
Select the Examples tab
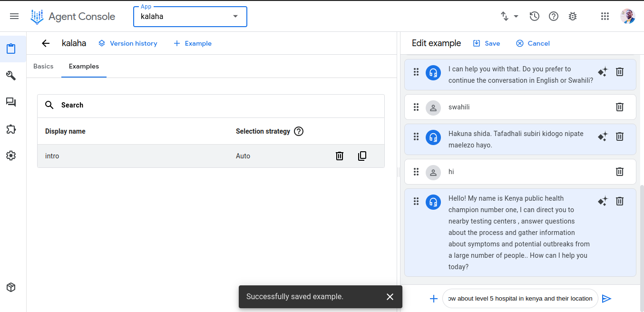pyautogui.click(x=84, y=67)
